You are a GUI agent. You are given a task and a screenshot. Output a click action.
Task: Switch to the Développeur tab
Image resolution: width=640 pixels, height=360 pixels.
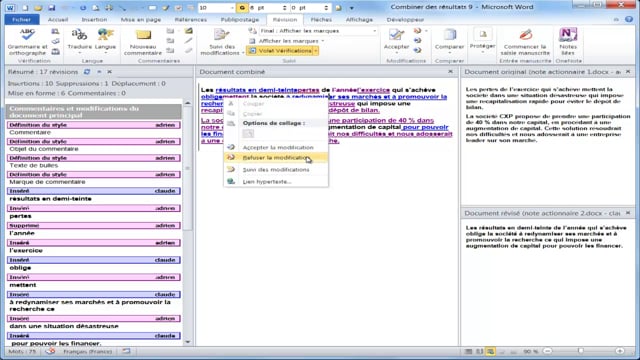[x=405, y=19]
